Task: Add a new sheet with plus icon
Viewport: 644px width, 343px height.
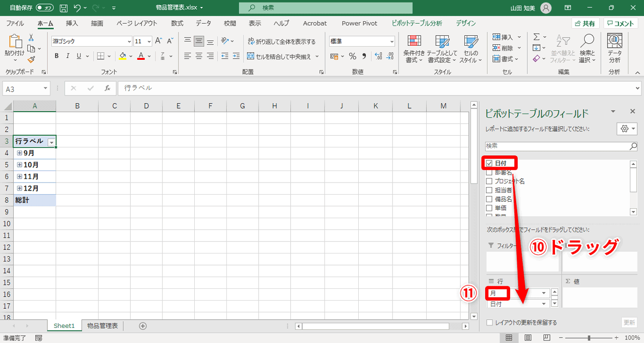Action: pos(143,326)
